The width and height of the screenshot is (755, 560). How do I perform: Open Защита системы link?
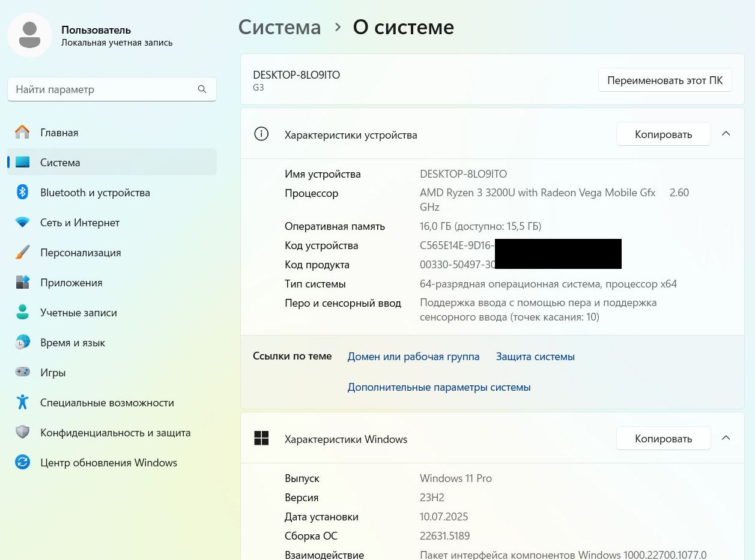click(535, 357)
